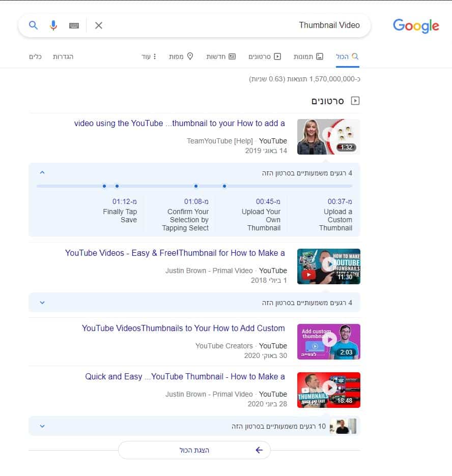
Task: Jump to timeline marker at 01:12
Action: [104, 186]
